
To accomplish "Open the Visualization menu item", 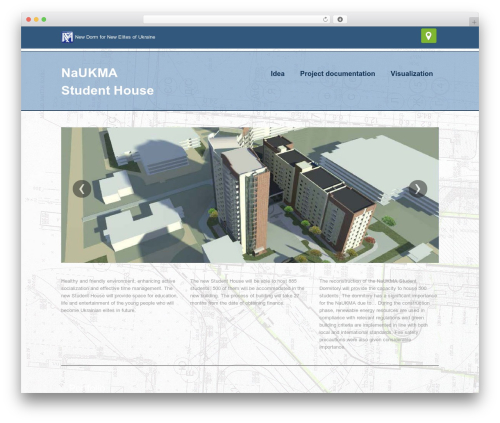I will coord(412,74).
